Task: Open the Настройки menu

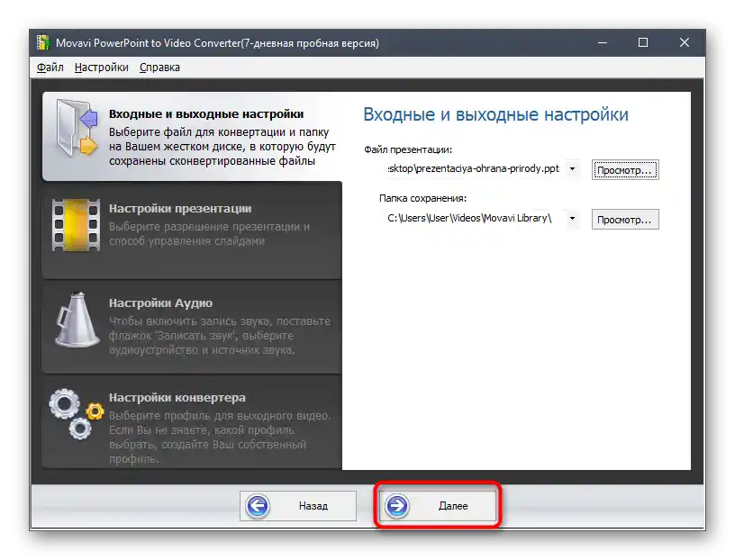Action: click(x=101, y=68)
